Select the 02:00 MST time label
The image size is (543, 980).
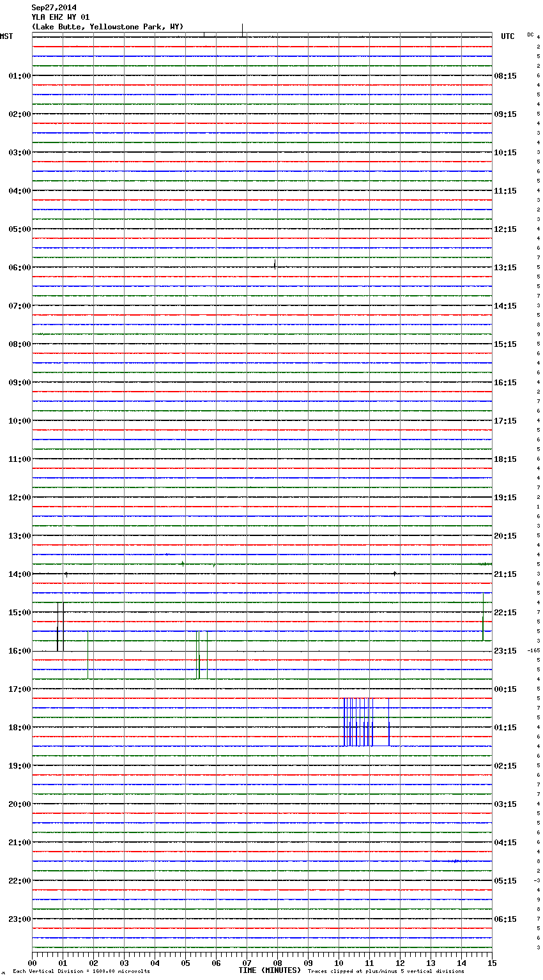pyautogui.click(x=19, y=114)
